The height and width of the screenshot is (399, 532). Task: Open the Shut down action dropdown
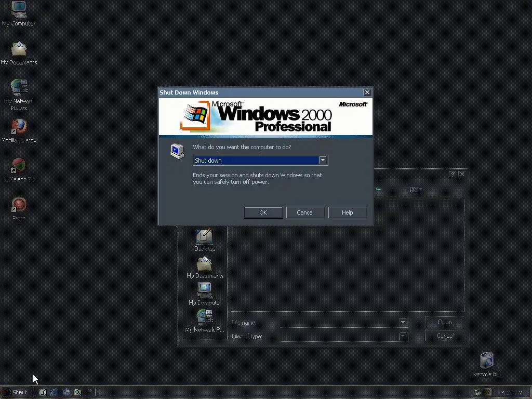pos(323,160)
